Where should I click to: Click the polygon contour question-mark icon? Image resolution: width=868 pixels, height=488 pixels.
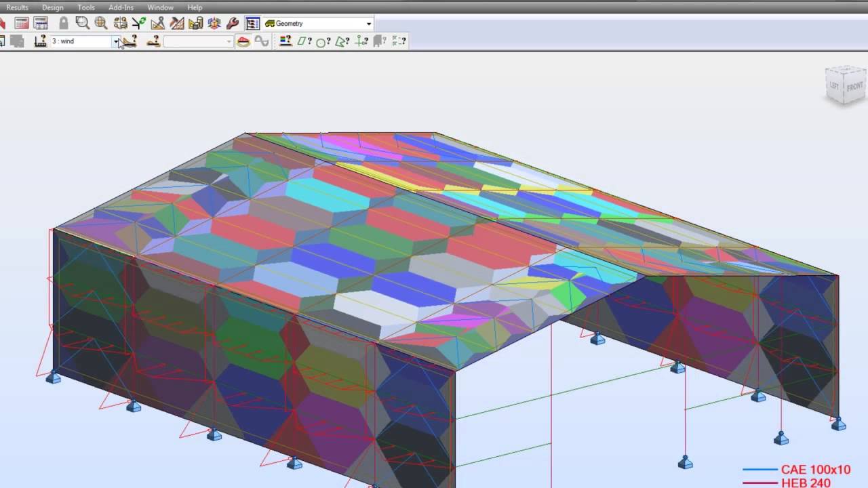342,41
